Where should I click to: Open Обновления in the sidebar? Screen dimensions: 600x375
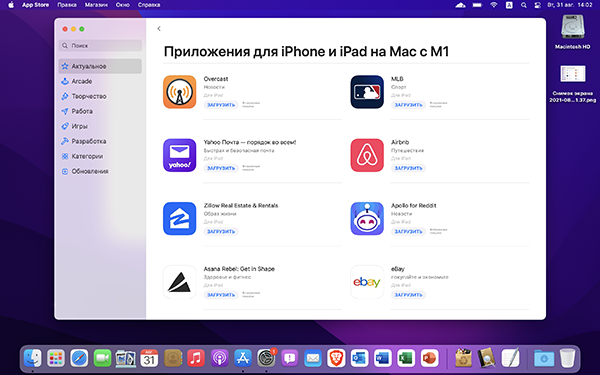click(x=100, y=171)
